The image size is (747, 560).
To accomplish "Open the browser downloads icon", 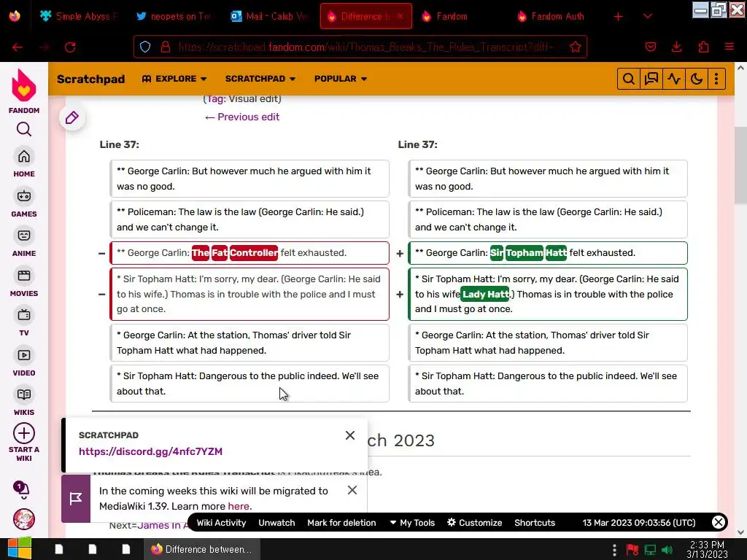I will pos(676,47).
